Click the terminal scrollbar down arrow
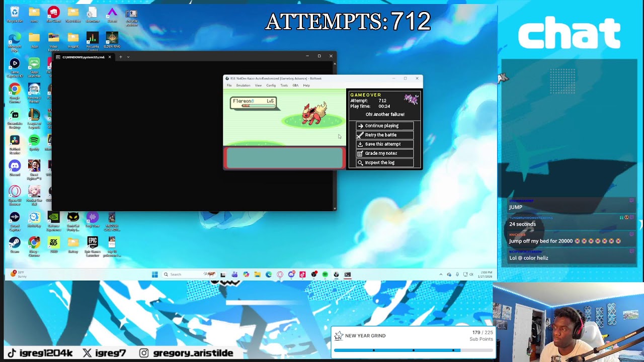This screenshot has width=644, height=362. pyautogui.click(x=334, y=208)
